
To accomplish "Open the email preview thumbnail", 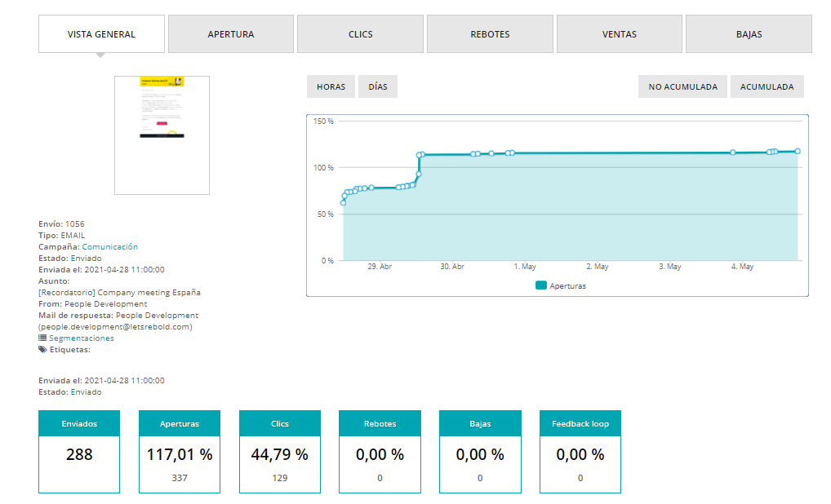I will point(162,135).
